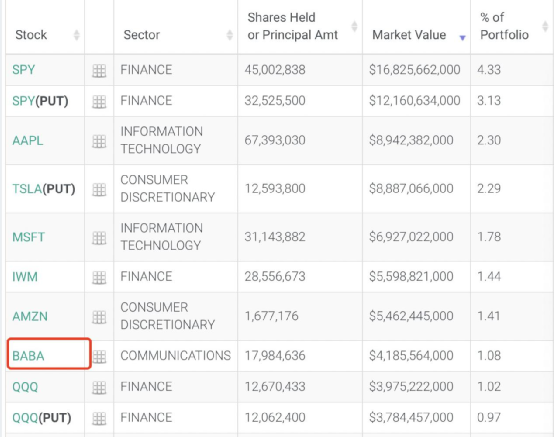Select market value $3,784,457,000
The width and height of the screenshot is (554, 437).
pyautogui.click(x=411, y=418)
